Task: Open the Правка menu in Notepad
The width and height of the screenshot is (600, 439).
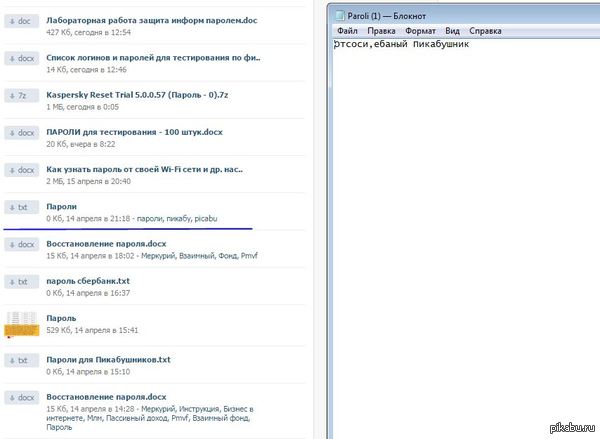Action: pos(381,31)
